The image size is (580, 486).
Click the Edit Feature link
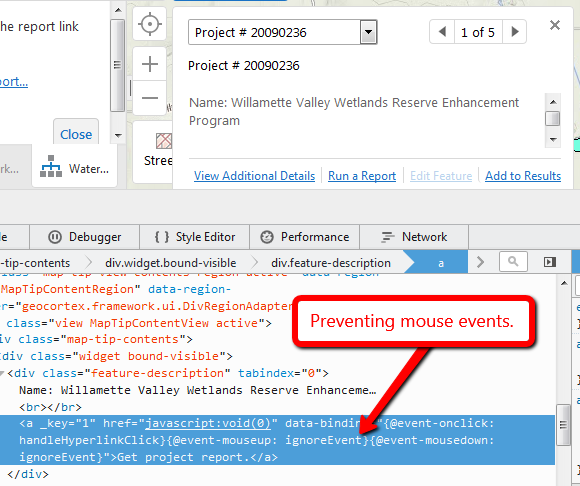click(441, 176)
